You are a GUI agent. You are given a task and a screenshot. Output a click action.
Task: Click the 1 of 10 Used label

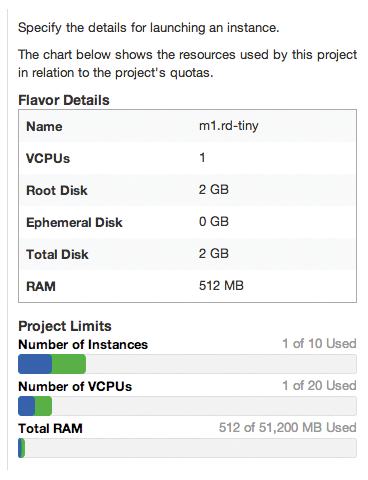tap(319, 343)
